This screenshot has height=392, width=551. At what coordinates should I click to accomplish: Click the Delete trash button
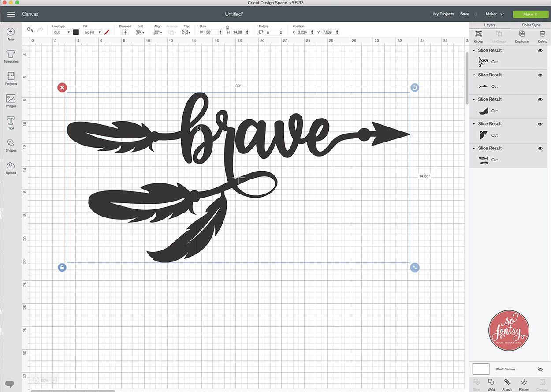click(543, 37)
